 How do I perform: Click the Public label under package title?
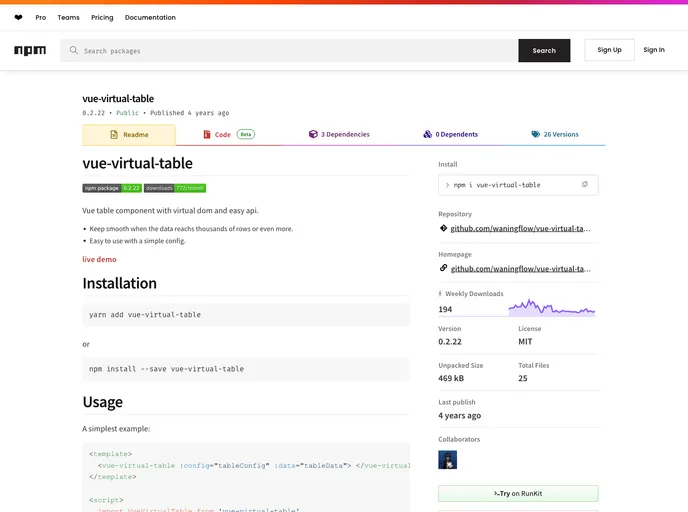(127, 113)
